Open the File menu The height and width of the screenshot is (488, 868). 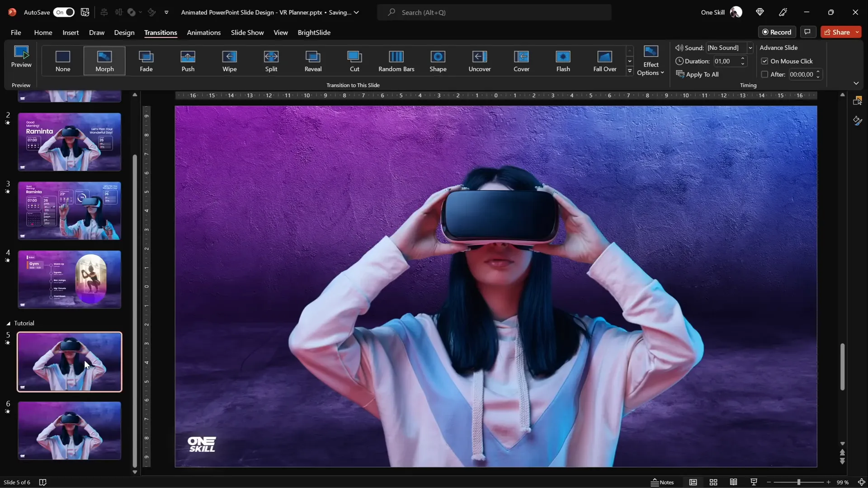click(x=16, y=33)
